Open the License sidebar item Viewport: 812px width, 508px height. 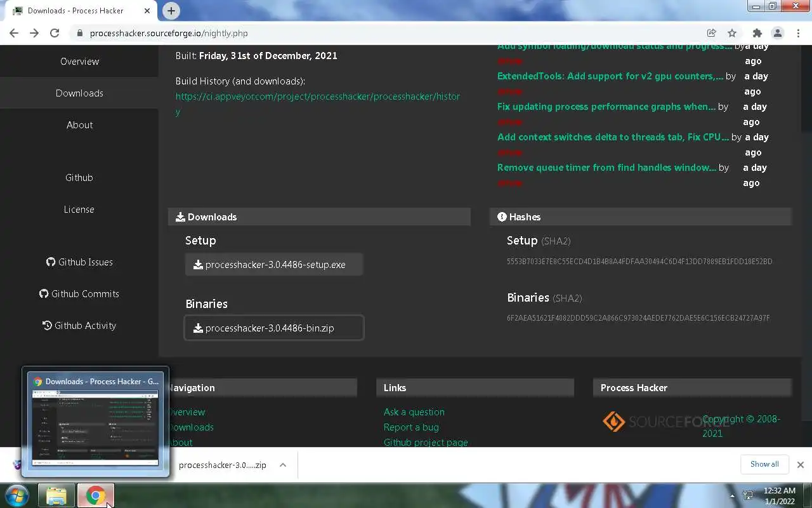pos(79,210)
